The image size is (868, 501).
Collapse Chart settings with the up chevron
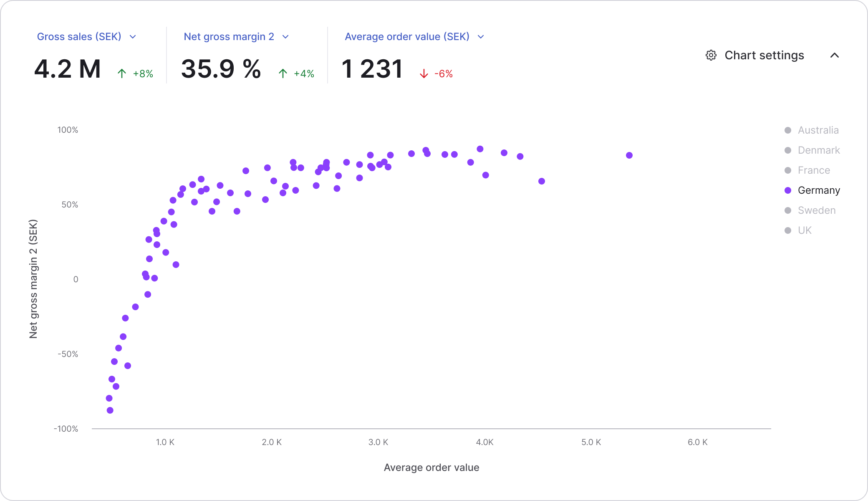835,55
